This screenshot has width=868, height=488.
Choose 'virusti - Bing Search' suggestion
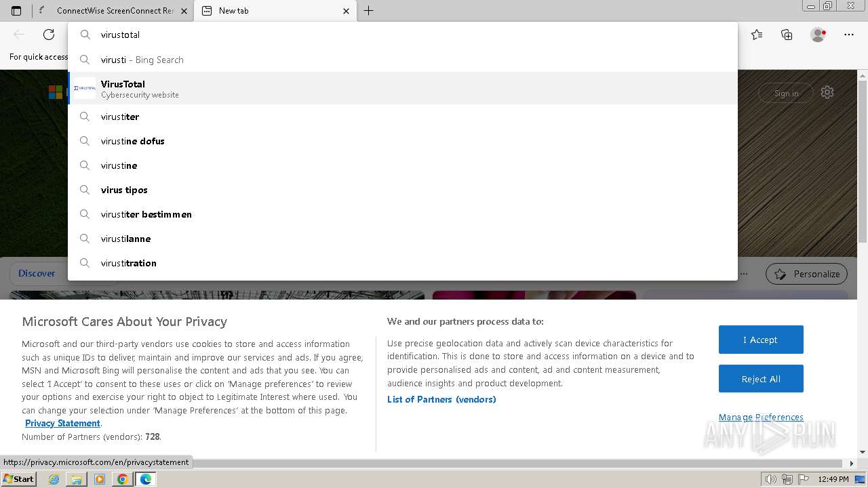pos(403,60)
